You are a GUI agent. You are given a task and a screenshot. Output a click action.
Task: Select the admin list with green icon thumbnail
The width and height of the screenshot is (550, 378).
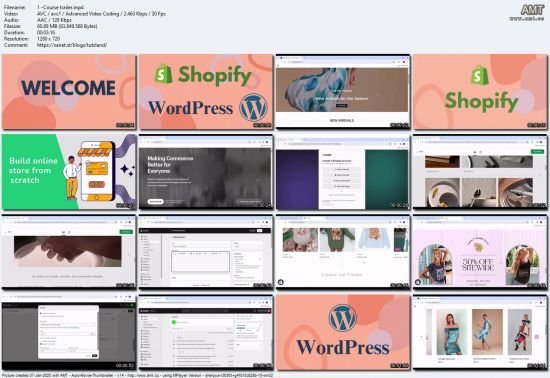(206, 332)
